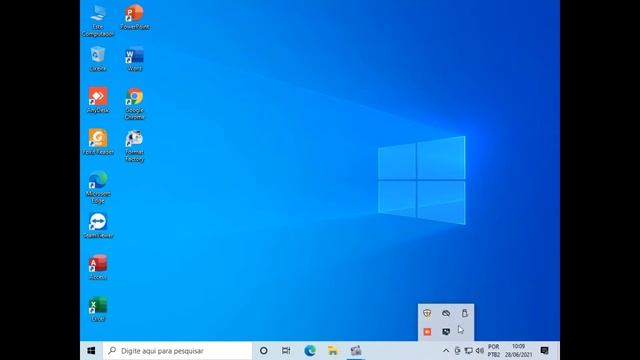640x360 pixels.
Task: Collapse the hidden tray icons chevron
Action: 446,351
